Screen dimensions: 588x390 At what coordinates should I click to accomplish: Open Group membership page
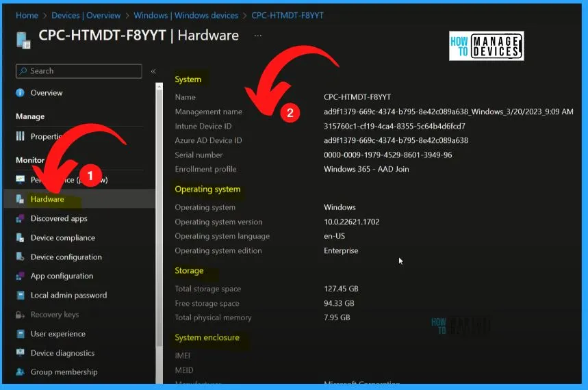[x=64, y=372]
